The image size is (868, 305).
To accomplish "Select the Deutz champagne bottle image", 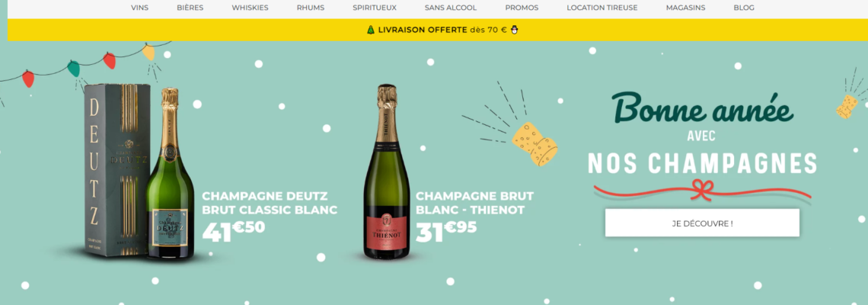I will (x=170, y=174).
